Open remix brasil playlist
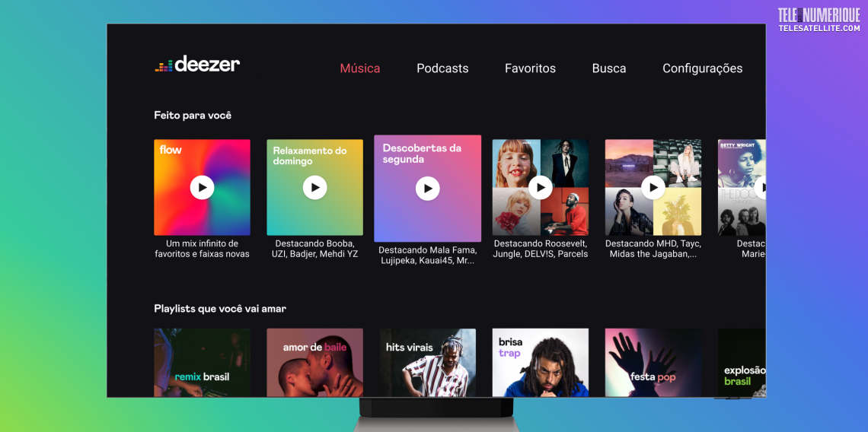Screen dimensions: 868x432 click(x=202, y=363)
